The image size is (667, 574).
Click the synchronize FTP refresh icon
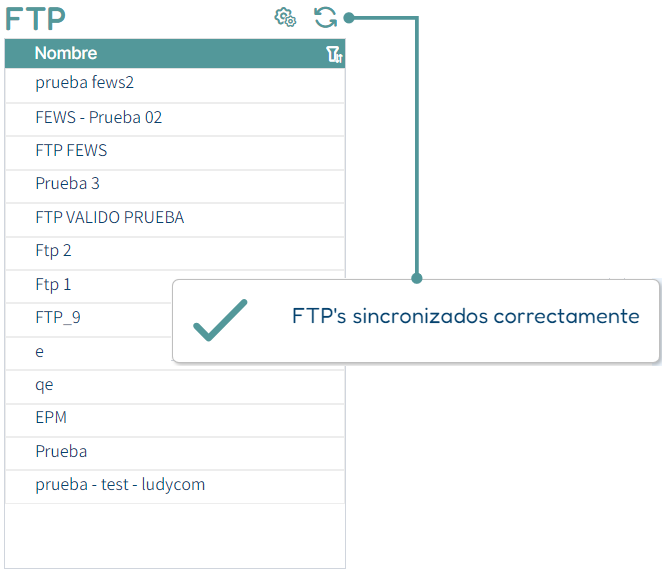(325, 17)
